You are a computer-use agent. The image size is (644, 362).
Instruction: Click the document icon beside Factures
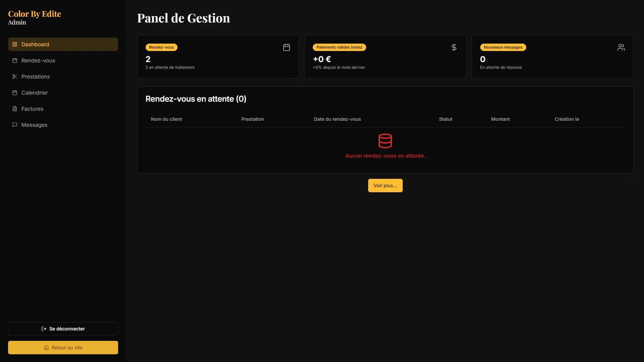click(15, 109)
